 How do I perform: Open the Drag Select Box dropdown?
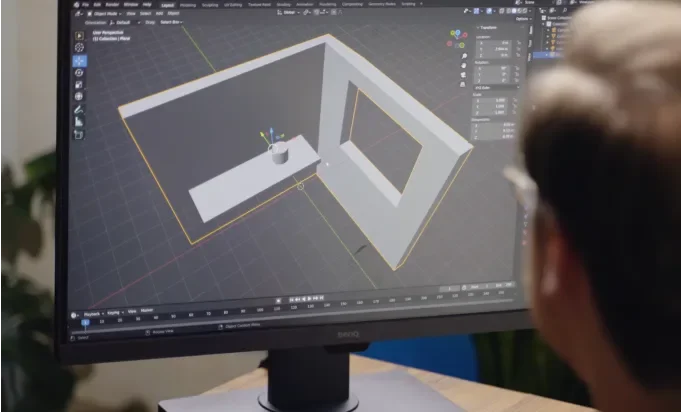172,22
